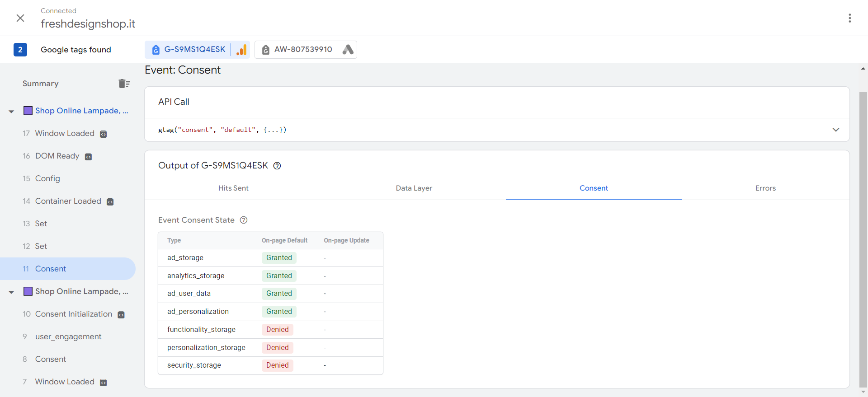Image resolution: width=868 pixels, height=397 pixels.
Task: Click the clear events icon beside Summary
Action: pyautogui.click(x=124, y=84)
